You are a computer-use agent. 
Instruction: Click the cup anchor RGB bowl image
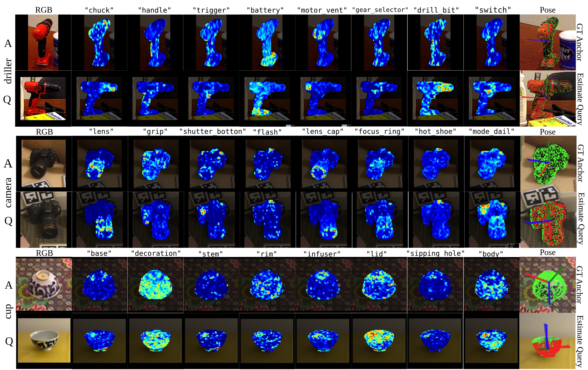click(x=44, y=284)
